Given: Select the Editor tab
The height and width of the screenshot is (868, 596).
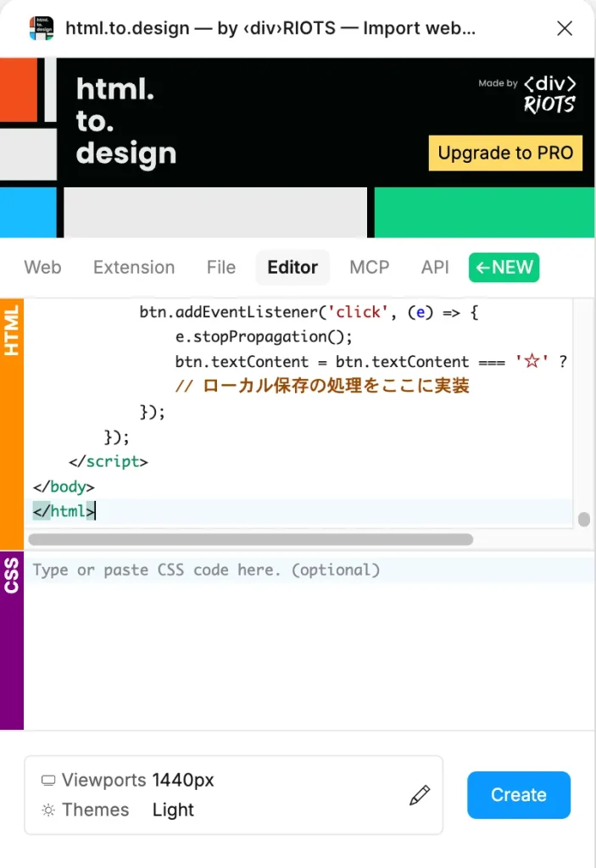Looking at the screenshot, I should tap(292, 267).
